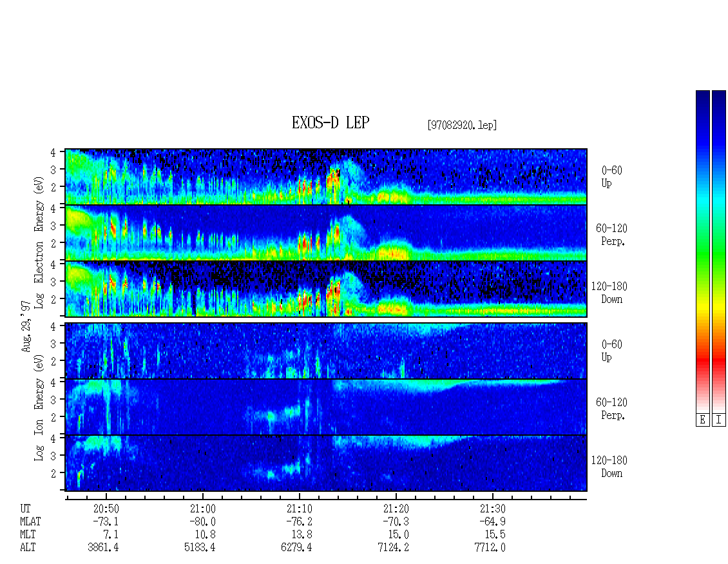This screenshot has height=564, width=728.
Task: Click the boxed I label under color bar
Action: tap(719, 420)
